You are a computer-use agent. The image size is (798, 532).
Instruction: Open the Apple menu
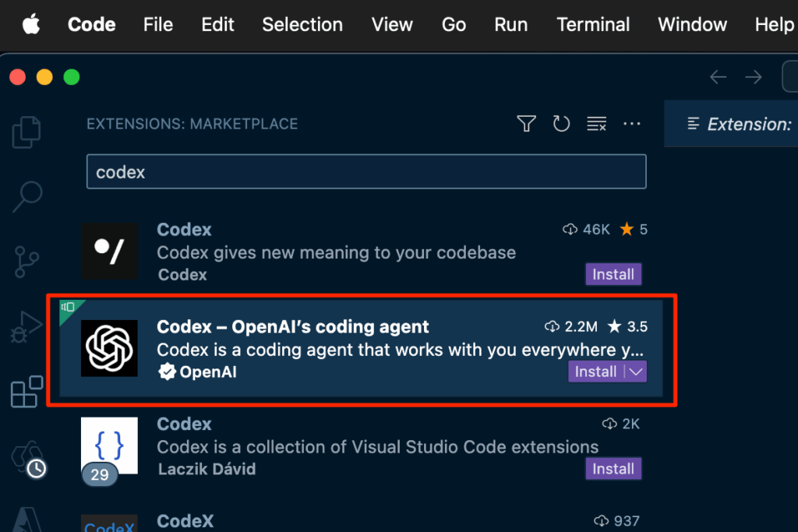[x=31, y=25]
